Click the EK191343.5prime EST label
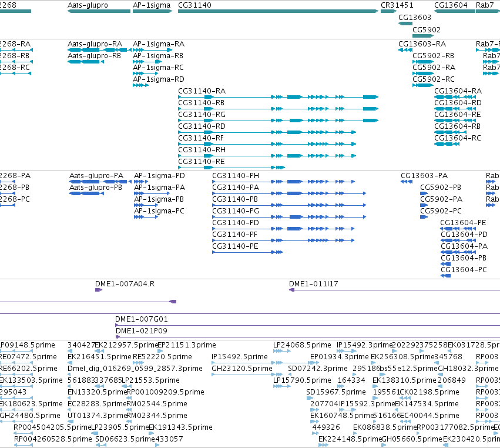Viewport: 500px width, 448px height. click(180, 427)
